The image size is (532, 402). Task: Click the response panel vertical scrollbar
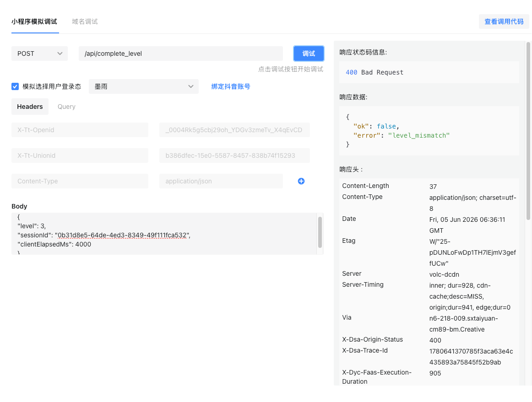click(528, 131)
